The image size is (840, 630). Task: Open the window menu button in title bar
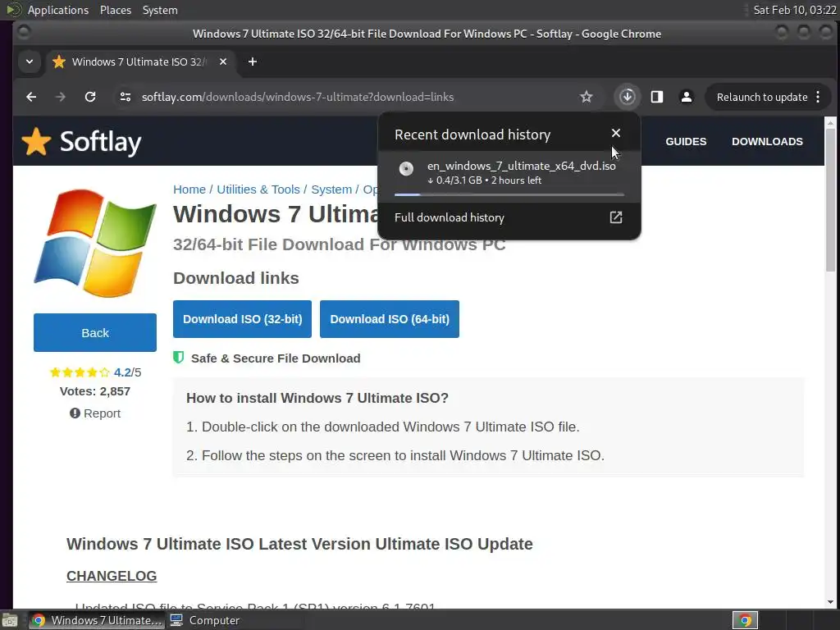24,33
